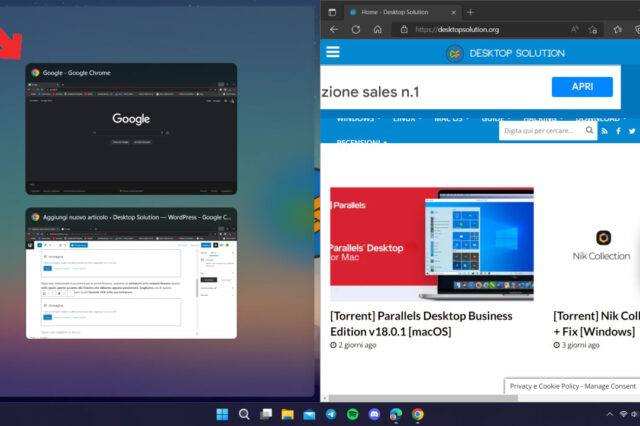Open '[Torrent] Parallels Desktop Business Edition' article
The height and width of the screenshot is (426, 640).
421,324
